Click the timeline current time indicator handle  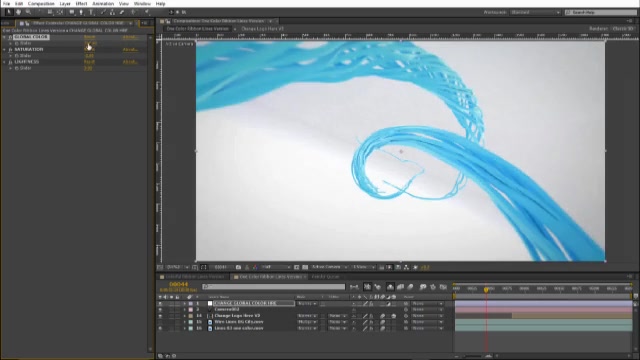[486, 289]
